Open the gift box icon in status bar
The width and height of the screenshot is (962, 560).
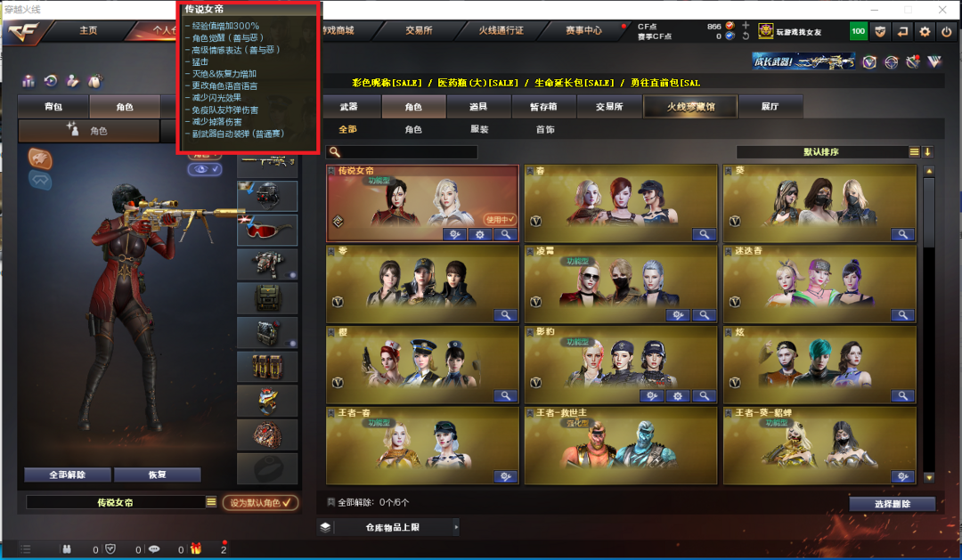tap(196, 549)
